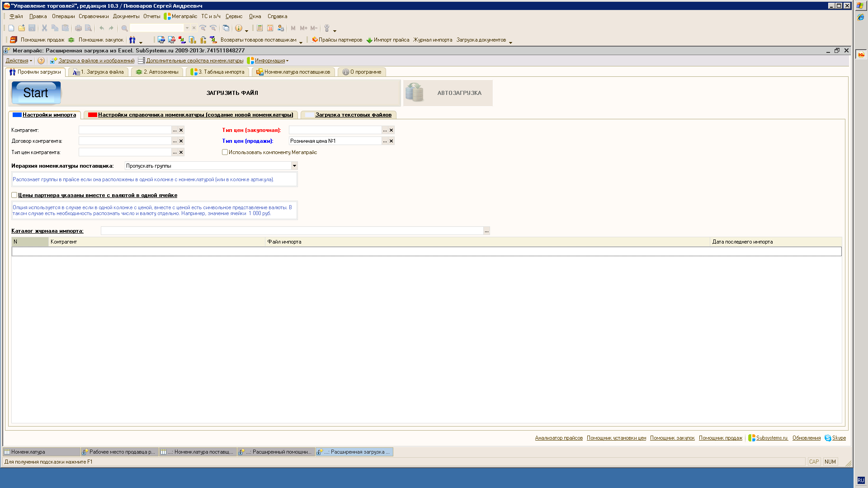
Task: Click the big Start button
Action: (36, 93)
